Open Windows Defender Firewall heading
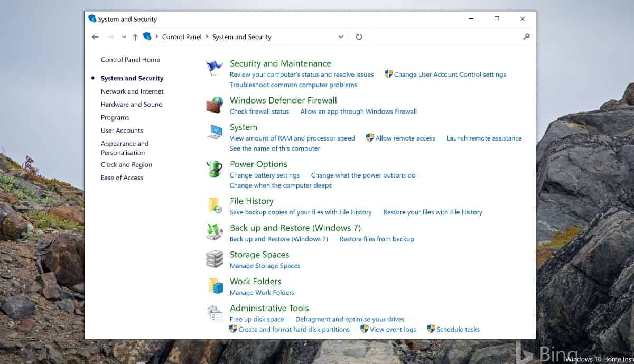 (283, 100)
